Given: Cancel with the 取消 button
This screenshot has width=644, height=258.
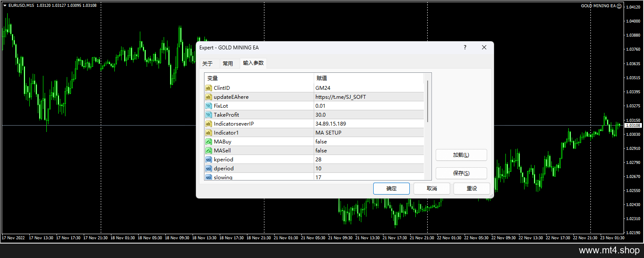Looking at the screenshot, I should pos(432,189).
